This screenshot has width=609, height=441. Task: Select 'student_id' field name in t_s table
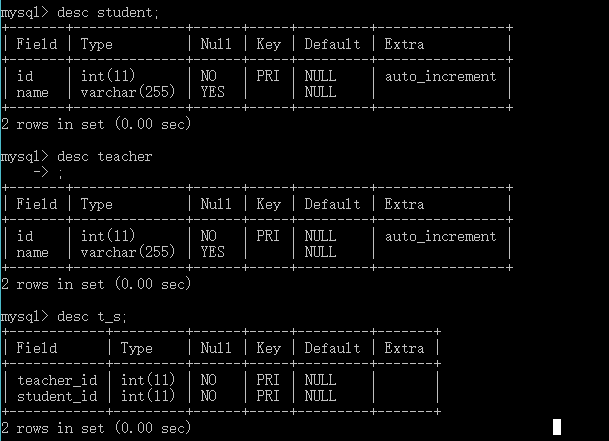[58, 396]
